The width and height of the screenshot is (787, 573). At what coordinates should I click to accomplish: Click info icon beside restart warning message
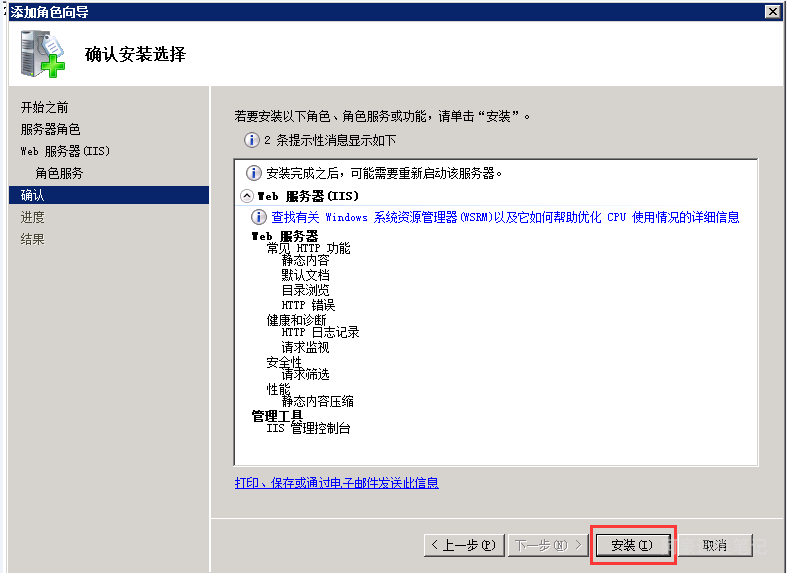(254, 173)
